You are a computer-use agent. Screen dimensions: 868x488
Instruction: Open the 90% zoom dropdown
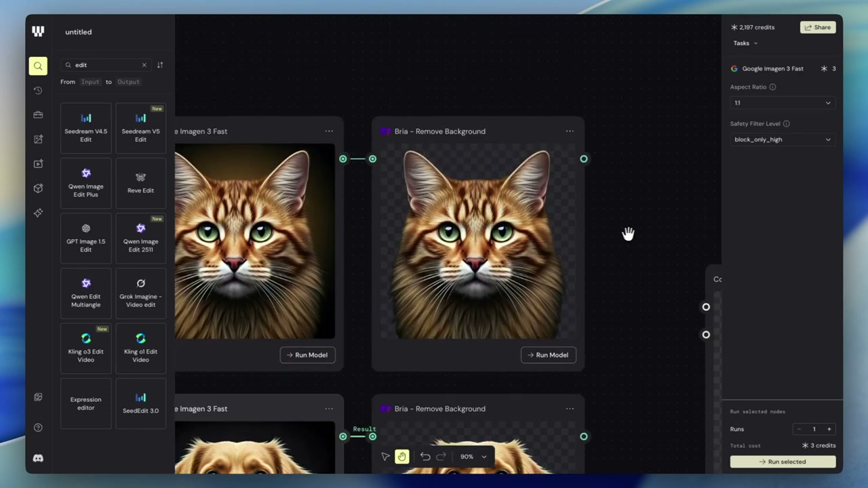[473, 457]
